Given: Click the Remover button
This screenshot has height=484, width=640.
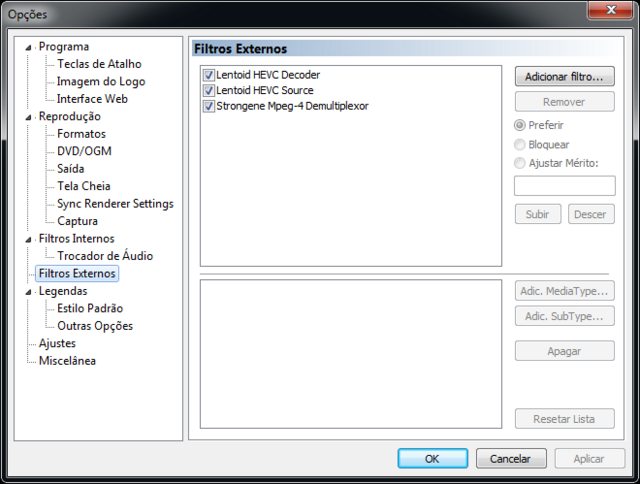Looking at the screenshot, I should 564,102.
